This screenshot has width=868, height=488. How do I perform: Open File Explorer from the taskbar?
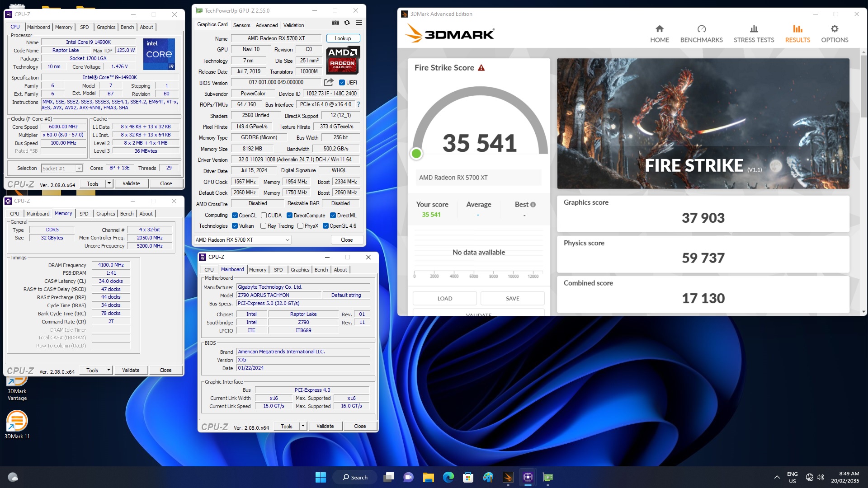[x=428, y=477]
